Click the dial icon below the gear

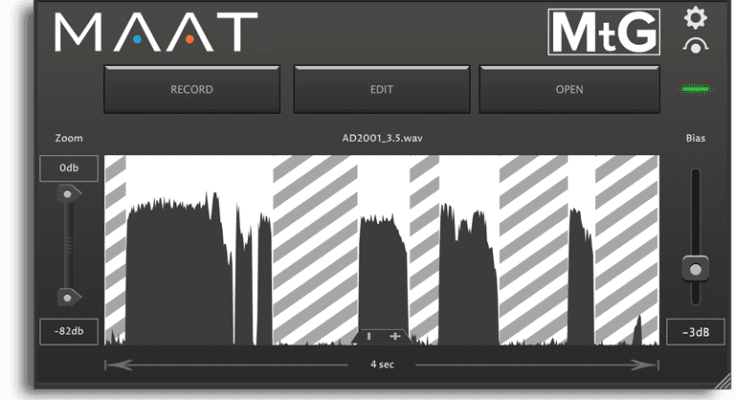[x=695, y=46]
